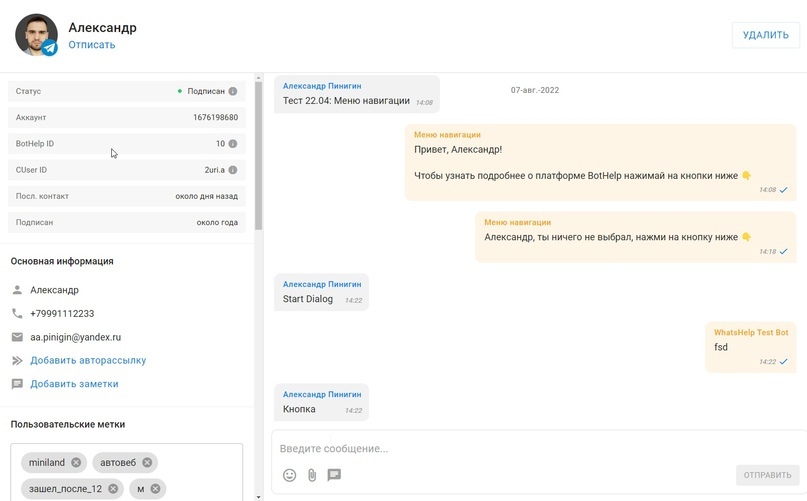Remove the автовеб tag
This screenshot has width=807, height=501.
(x=147, y=463)
